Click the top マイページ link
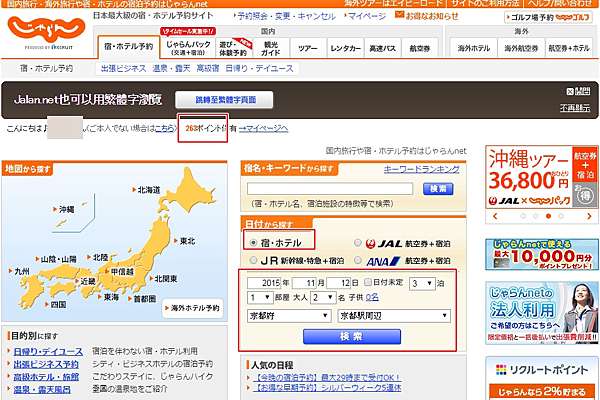The height and width of the screenshot is (400, 600). point(367,16)
